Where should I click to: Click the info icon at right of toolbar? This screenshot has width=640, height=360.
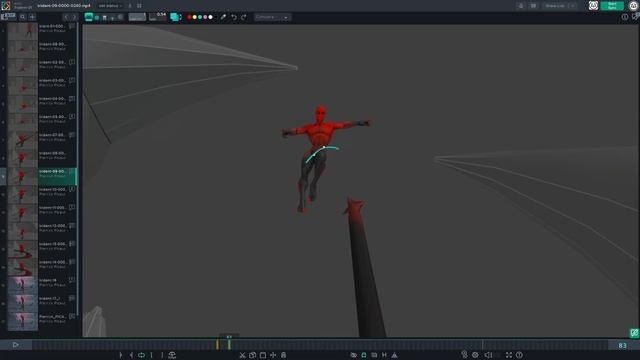pos(625,17)
